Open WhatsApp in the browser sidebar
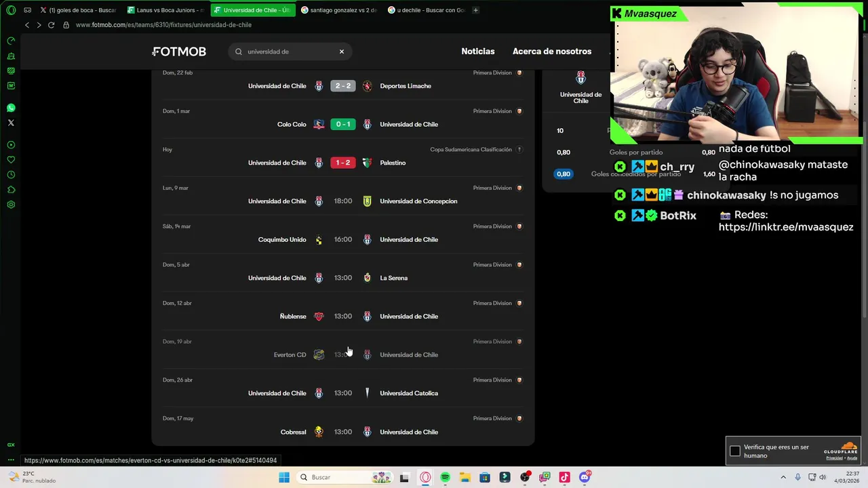 (x=11, y=108)
